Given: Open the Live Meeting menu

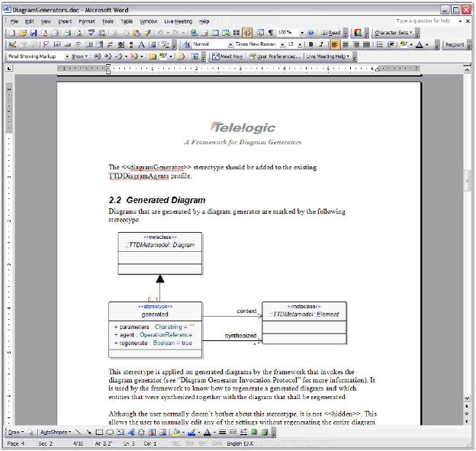Looking at the screenshot, I should (x=178, y=21).
